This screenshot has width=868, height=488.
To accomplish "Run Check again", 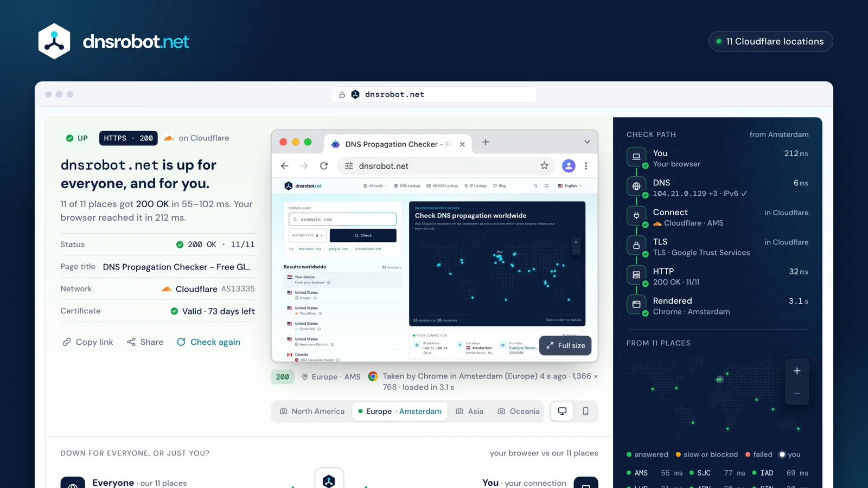I will (208, 342).
